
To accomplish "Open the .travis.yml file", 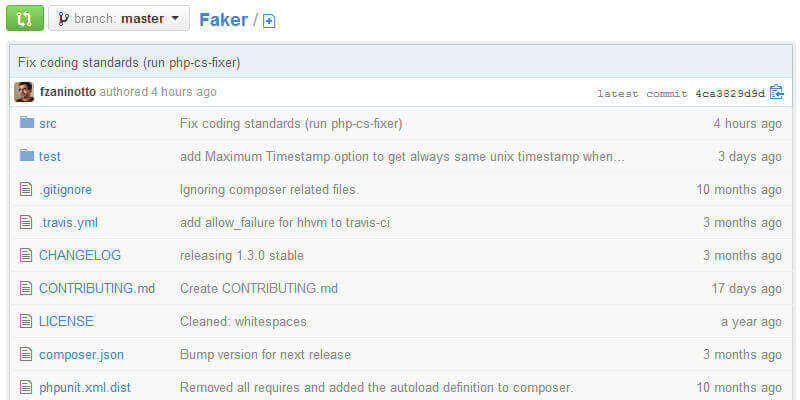I will (68, 222).
